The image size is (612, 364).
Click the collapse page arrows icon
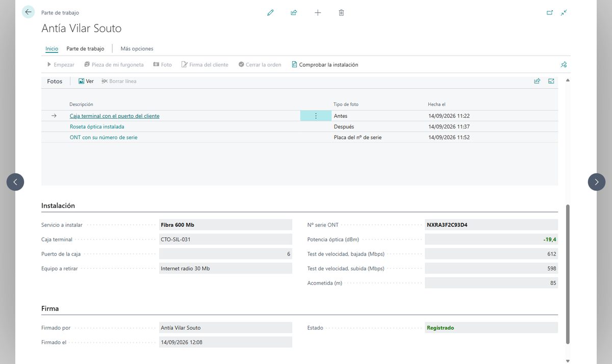(564, 12)
